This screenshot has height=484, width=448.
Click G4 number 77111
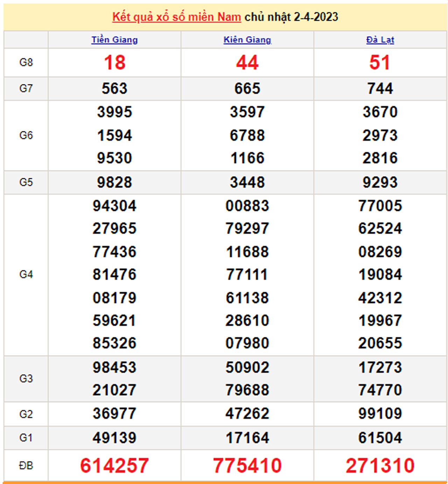click(x=247, y=275)
